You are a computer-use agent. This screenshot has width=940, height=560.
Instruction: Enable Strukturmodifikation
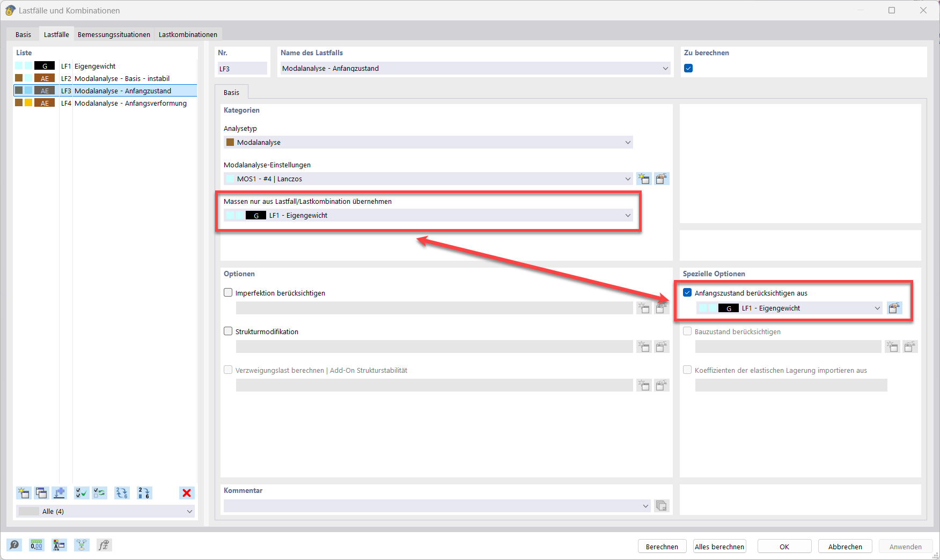[228, 331]
